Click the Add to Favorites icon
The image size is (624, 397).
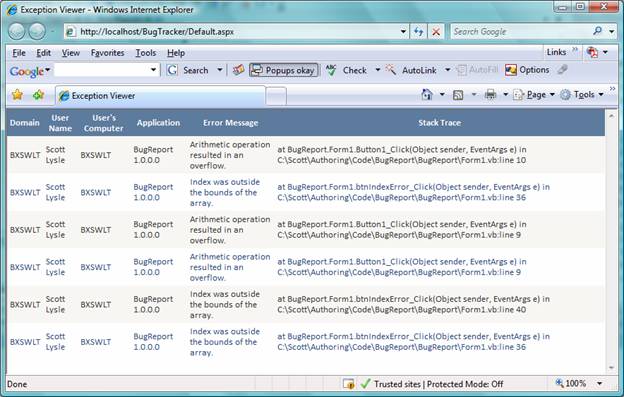[39, 95]
